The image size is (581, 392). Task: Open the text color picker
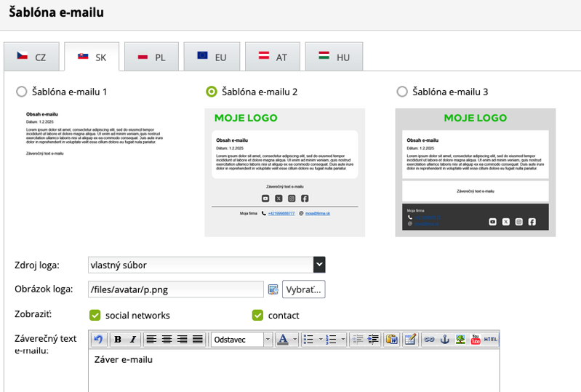pos(282,340)
